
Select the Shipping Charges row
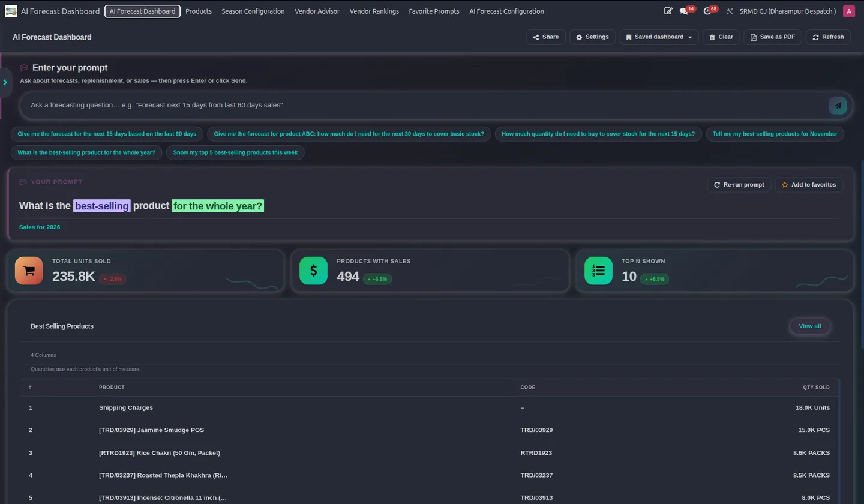coord(429,408)
